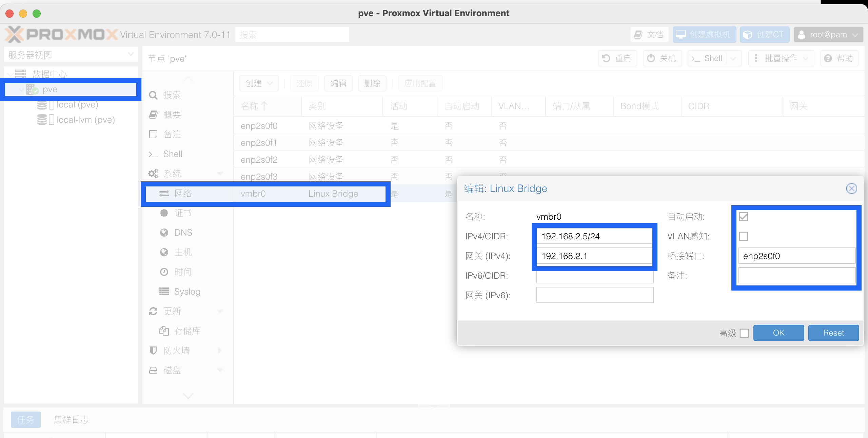Click the 帮助 help button
The image size is (868, 438).
[x=839, y=58]
